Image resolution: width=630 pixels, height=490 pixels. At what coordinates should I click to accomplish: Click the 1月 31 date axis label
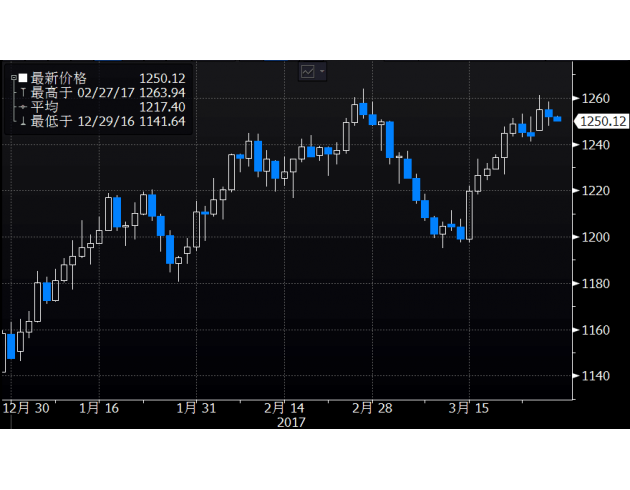click(196, 408)
